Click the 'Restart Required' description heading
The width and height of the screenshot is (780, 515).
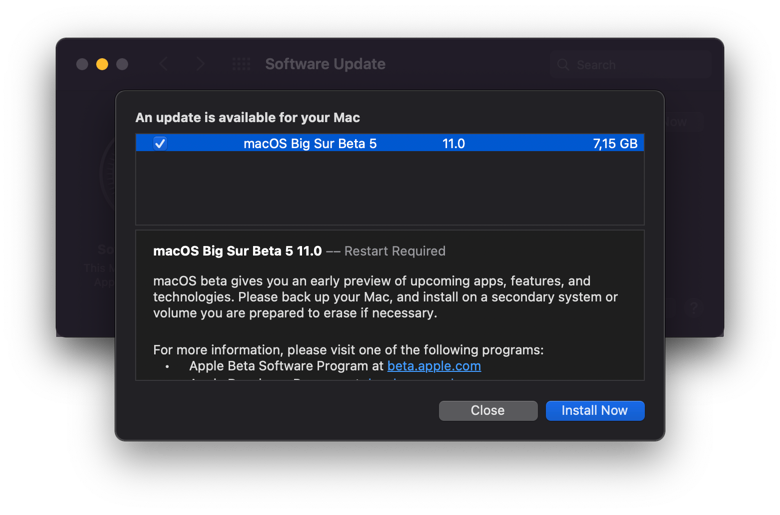[395, 251]
